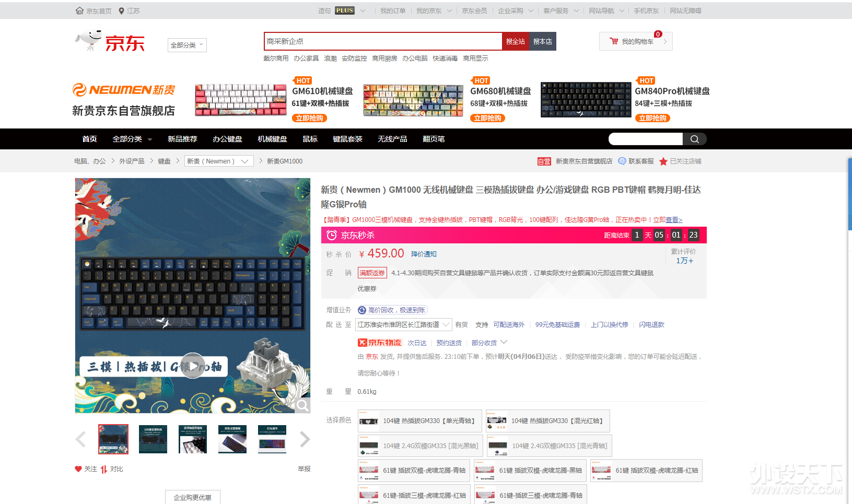852x504 pixels.
Task: Click the 高价回收 recycle icon
Action: (x=362, y=310)
